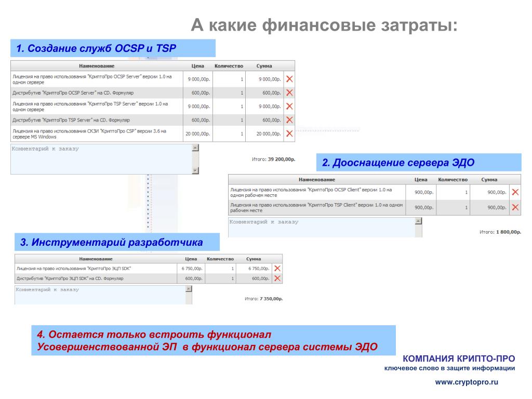Viewport: 532px width, 399px height.
Task: Select total "7 350,00р."
Action: click(271, 299)
